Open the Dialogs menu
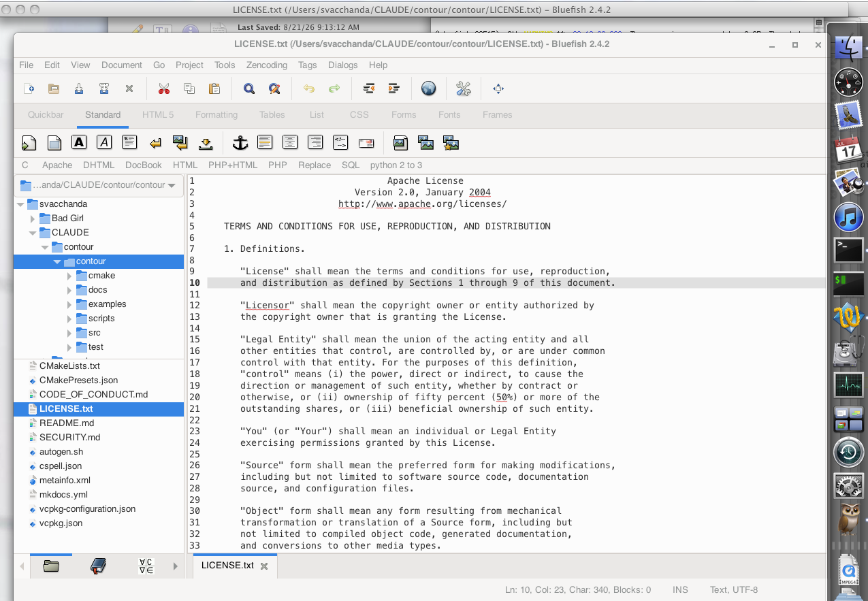This screenshot has width=868, height=601. tap(342, 65)
